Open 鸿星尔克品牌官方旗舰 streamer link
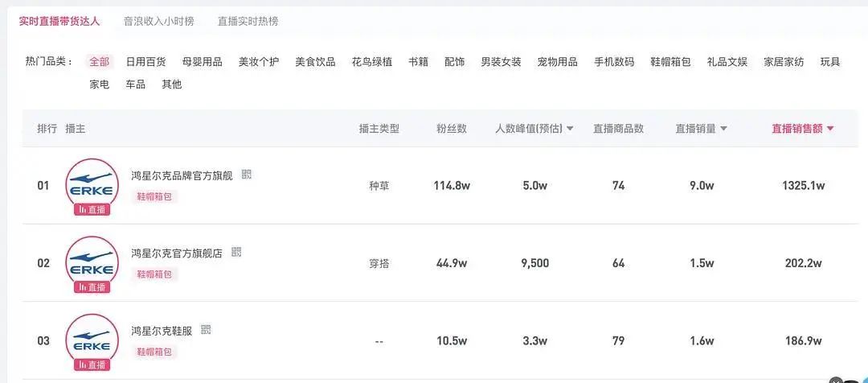The width and height of the screenshot is (868, 383). tap(182, 175)
